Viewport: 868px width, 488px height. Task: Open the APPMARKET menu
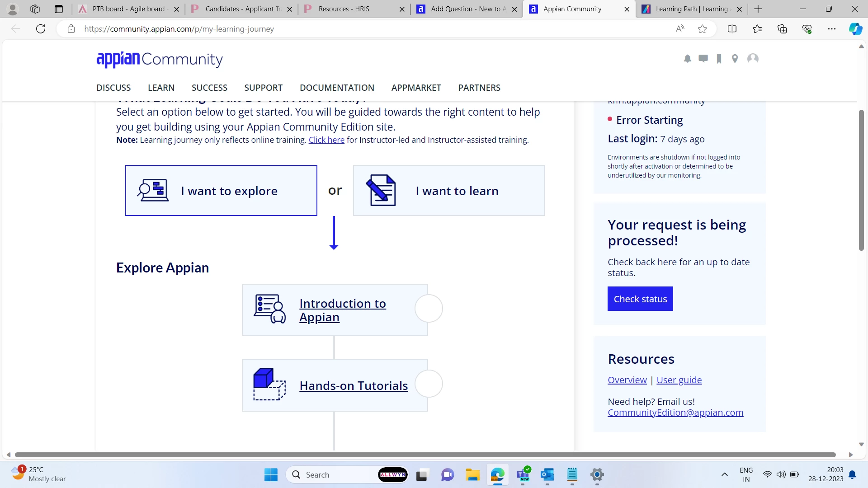(x=416, y=88)
